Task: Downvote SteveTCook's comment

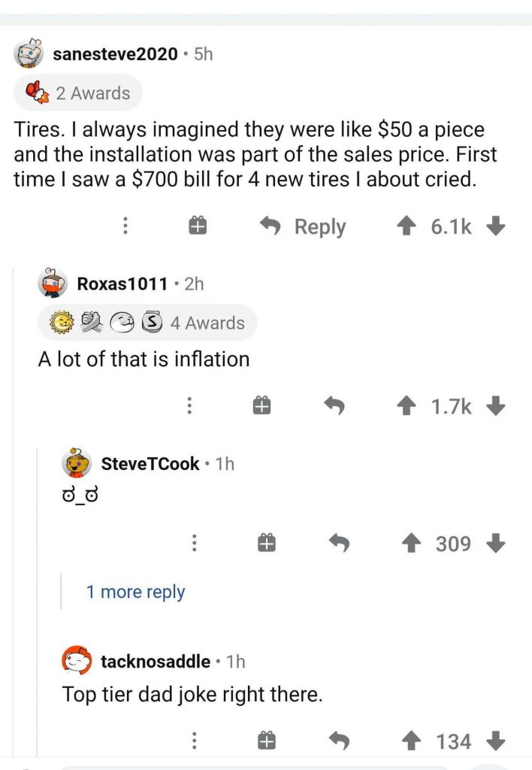Action: coord(495,543)
